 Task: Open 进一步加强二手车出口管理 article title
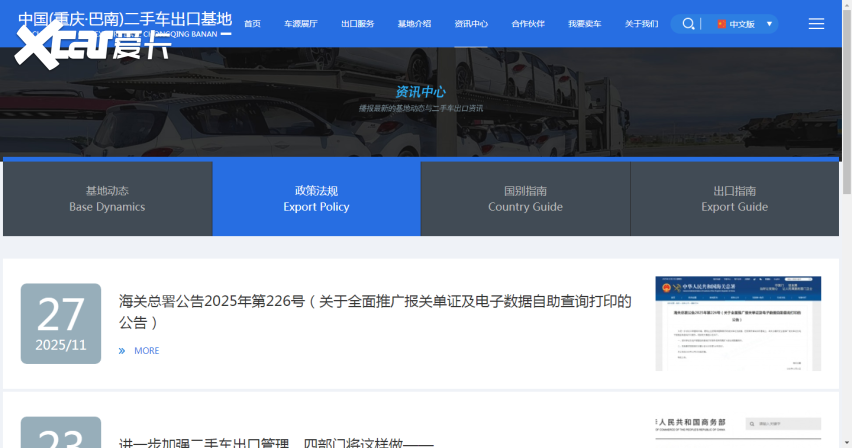click(x=276, y=443)
